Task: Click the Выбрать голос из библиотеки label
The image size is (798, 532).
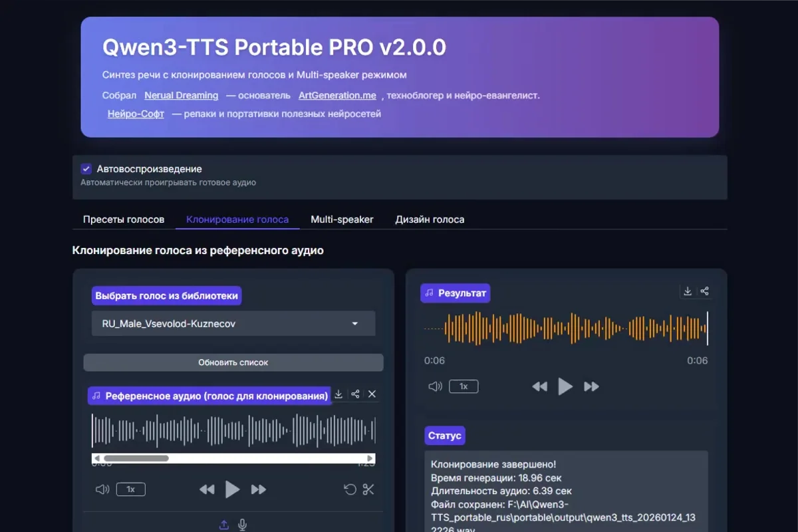Action: pos(166,296)
